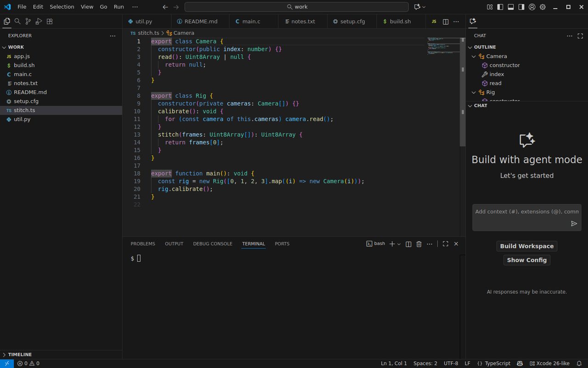Kill the terminal with the trash icon
Viewport: 588px width, 368px height.
click(419, 244)
